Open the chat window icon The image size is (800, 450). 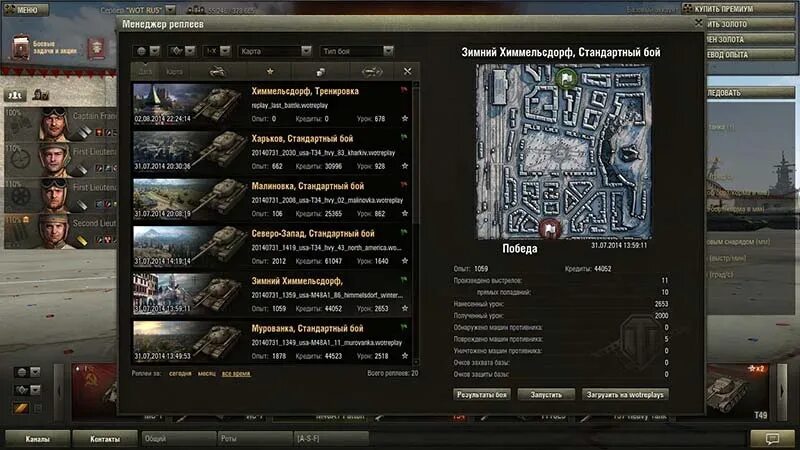(x=772, y=438)
